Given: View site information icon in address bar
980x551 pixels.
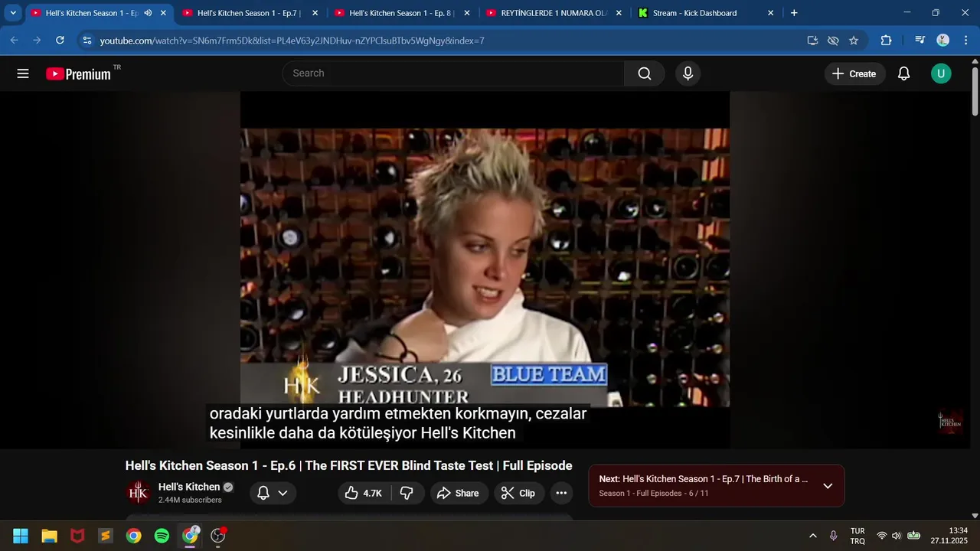Looking at the screenshot, I should [x=87, y=41].
